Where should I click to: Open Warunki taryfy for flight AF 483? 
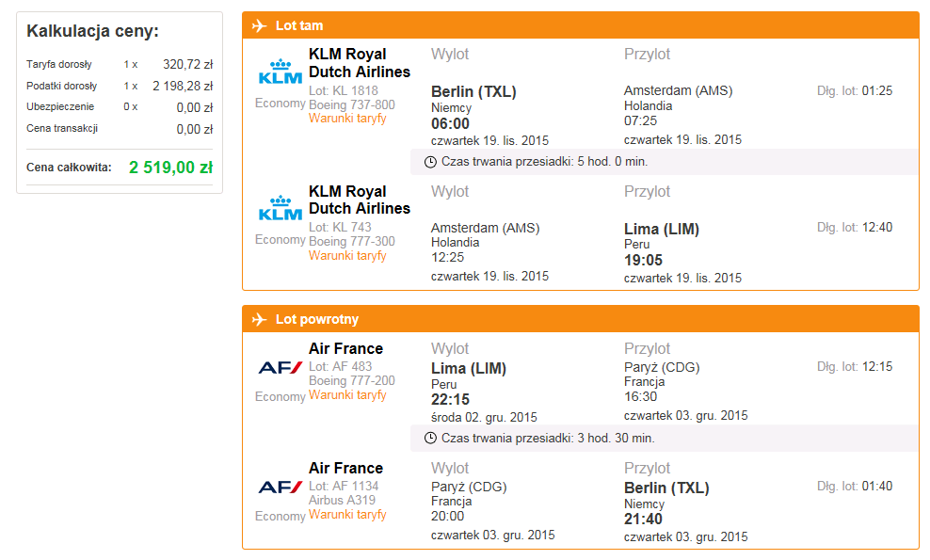[347, 394]
